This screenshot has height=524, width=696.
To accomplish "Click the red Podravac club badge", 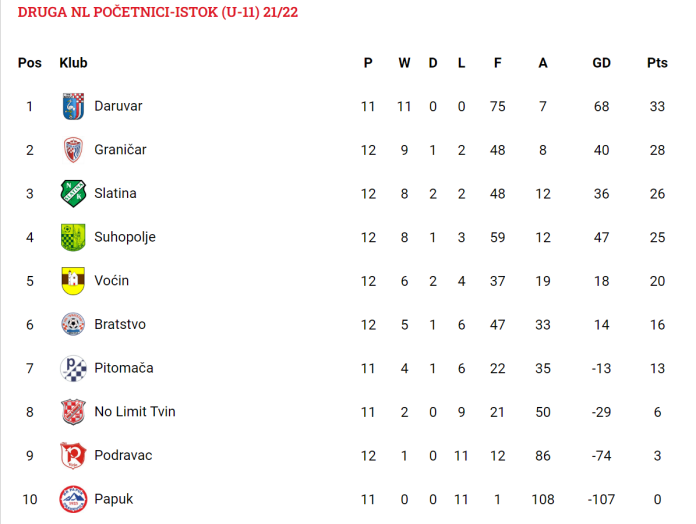I will 73,455.
